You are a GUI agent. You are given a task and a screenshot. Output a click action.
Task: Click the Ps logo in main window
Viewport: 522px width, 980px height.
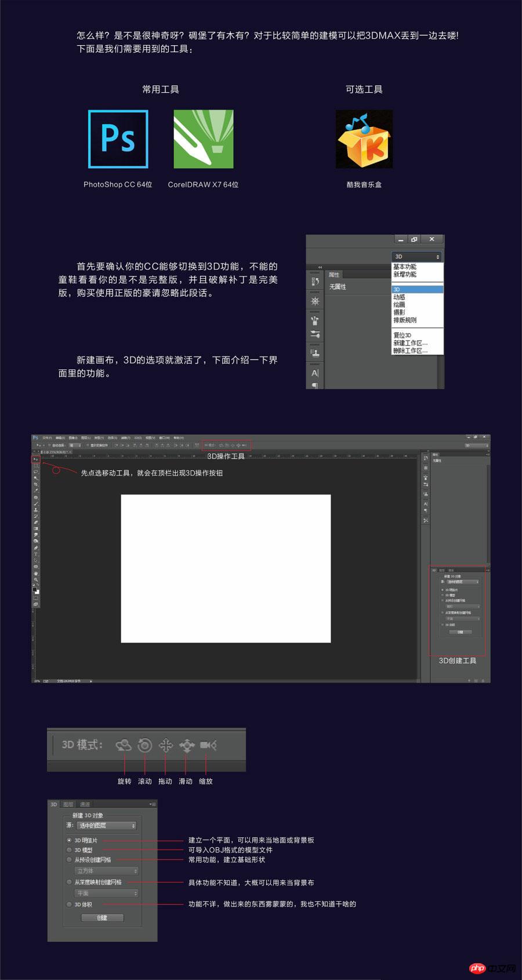pyautogui.click(x=35, y=438)
